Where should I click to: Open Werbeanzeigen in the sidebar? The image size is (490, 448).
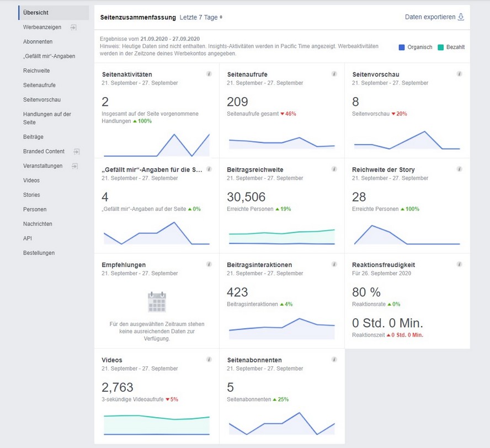point(42,27)
